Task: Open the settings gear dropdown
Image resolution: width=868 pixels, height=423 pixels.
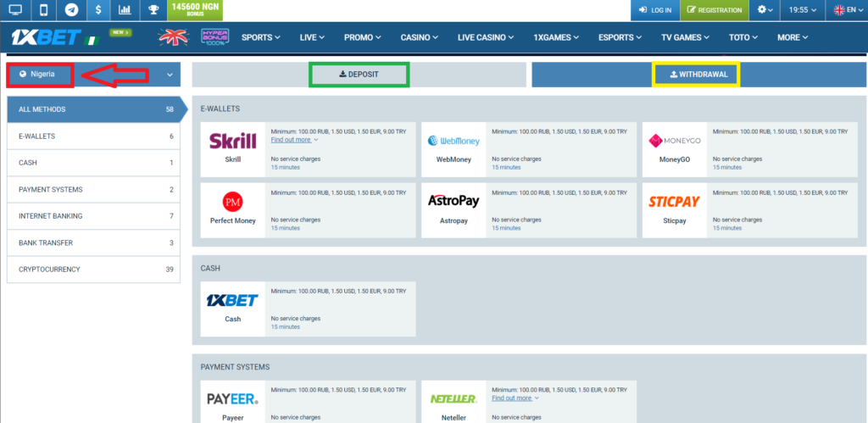Action: [x=765, y=10]
